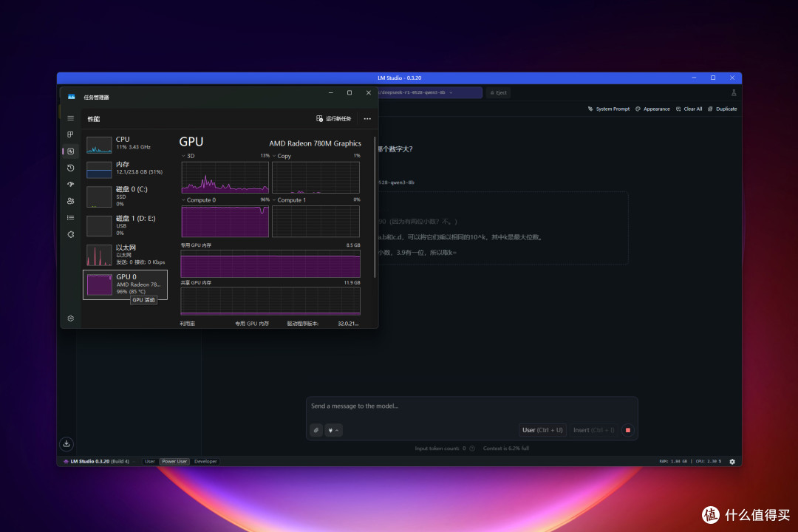Stop generation with red stop button
Screen dimensions: 798x532
628,430
